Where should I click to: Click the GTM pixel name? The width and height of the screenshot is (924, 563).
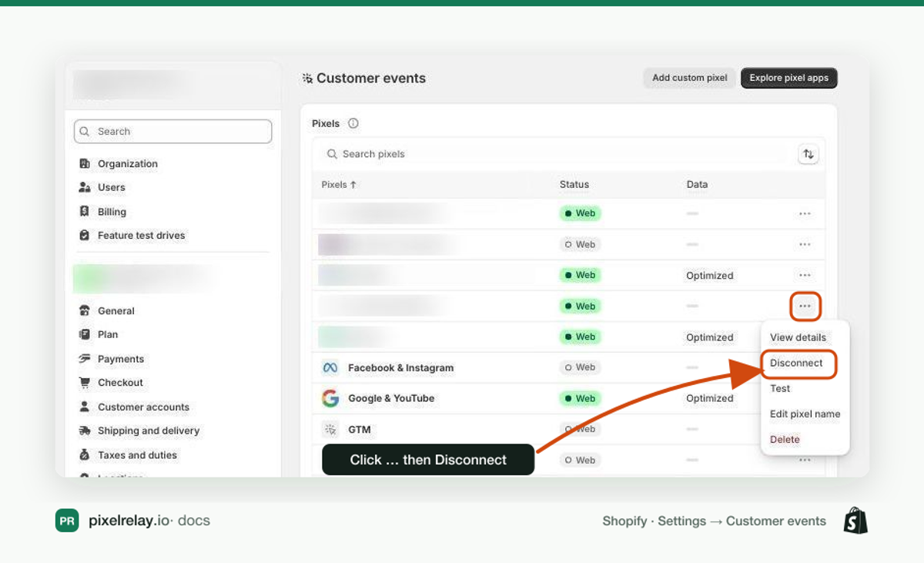[360, 430]
